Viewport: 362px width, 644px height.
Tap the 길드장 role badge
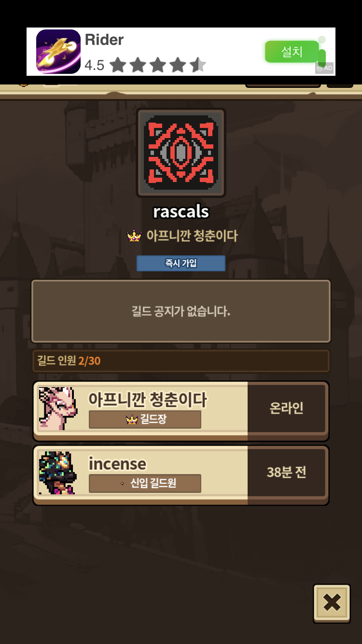click(x=145, y=420)
